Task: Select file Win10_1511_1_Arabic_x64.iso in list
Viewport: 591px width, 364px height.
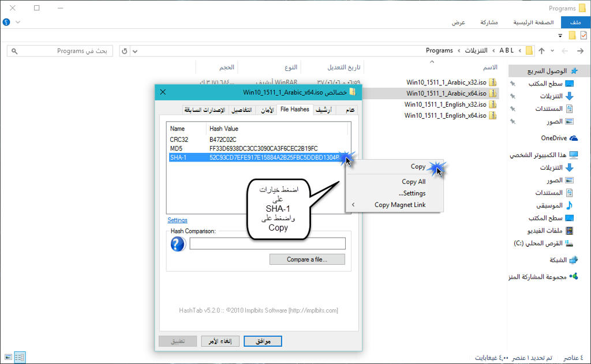Action: (446, 93)
